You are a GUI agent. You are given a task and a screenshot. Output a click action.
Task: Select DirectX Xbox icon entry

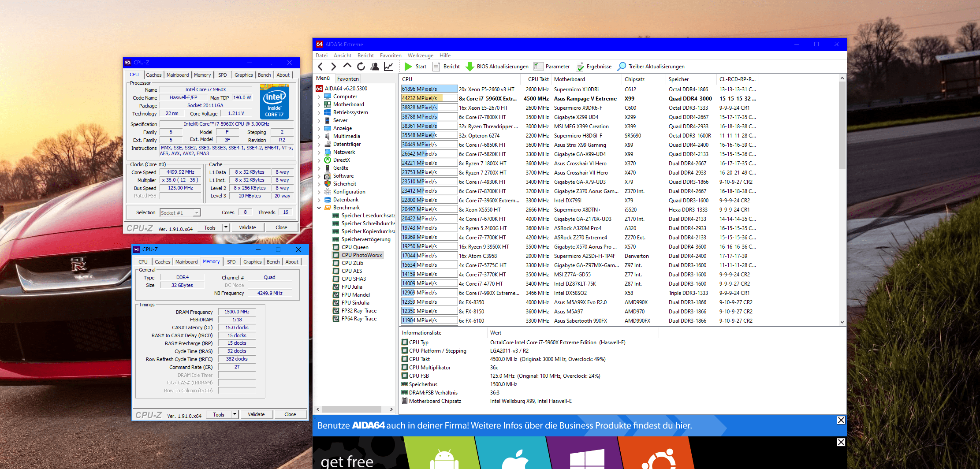pyautogui.click(x=328, y=160)
